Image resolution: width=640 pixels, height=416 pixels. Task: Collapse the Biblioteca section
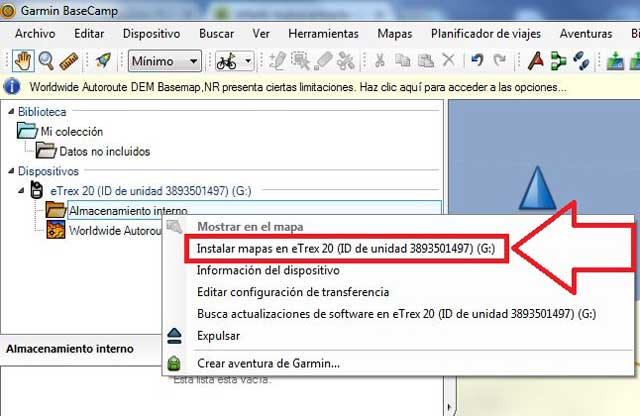11,111
